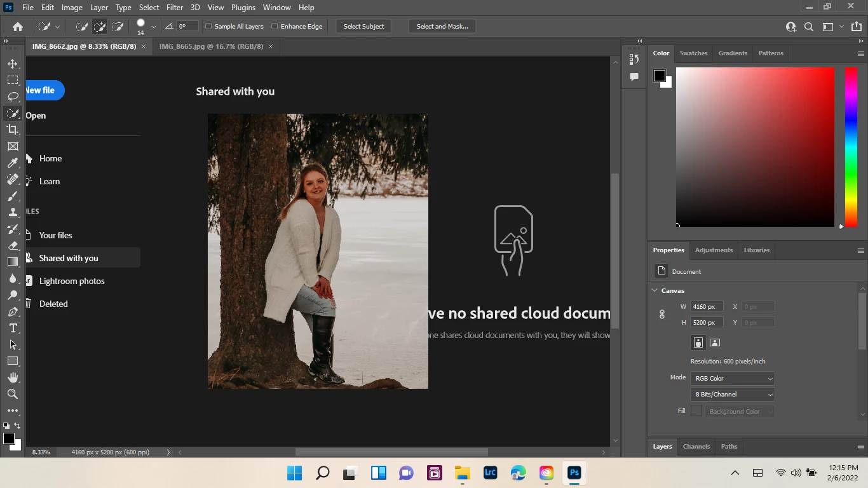The width and height of the screenshot is (868, 488).
Task: Select the Eyedropper tool
Action: click(x=13, y=163)
